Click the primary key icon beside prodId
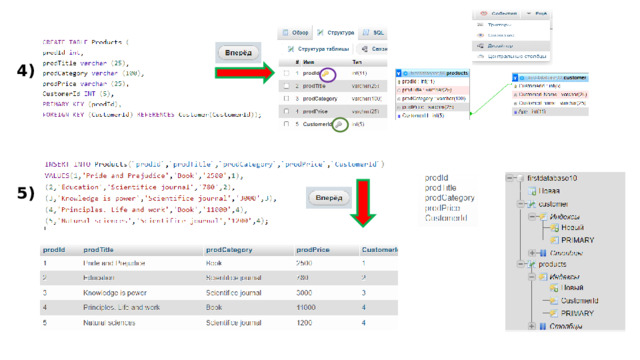Image resolution: width=640 pixels, height=360 pixels. tap(326, 74)
